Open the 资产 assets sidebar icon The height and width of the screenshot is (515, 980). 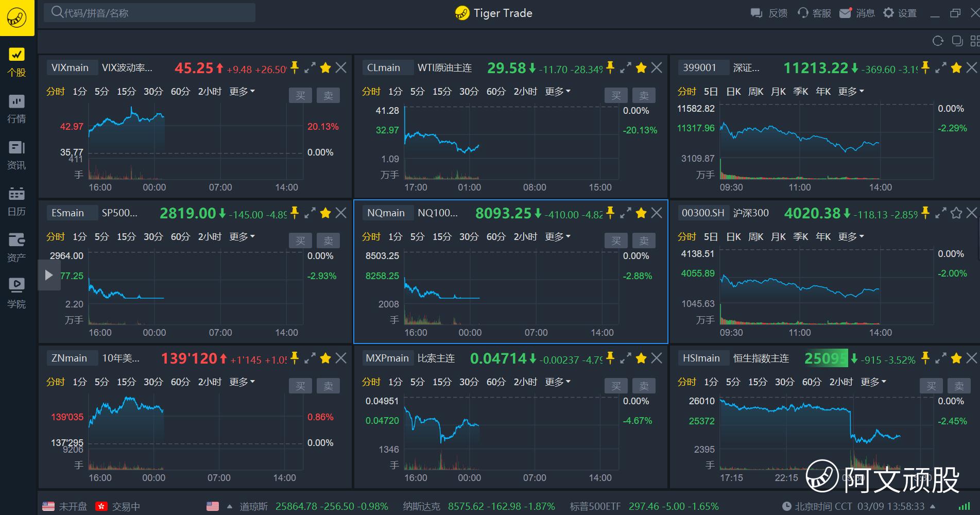[16, 248]
